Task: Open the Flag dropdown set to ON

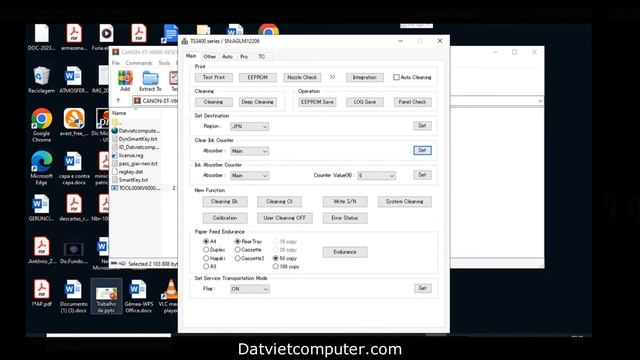Action: pos(249,289)
